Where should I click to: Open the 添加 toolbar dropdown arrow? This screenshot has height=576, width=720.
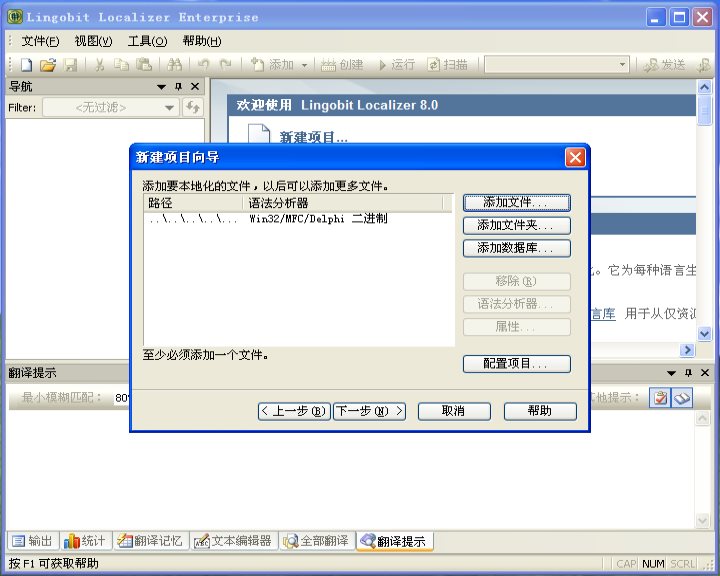(304, 65)
